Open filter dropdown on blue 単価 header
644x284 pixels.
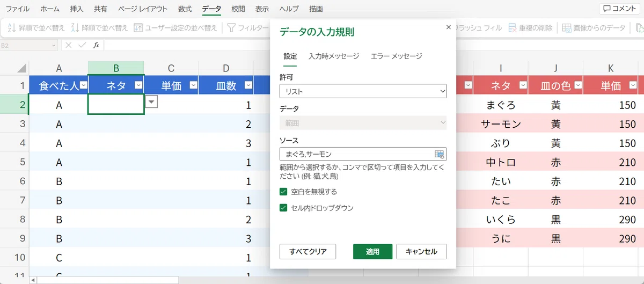pos(194,85)
